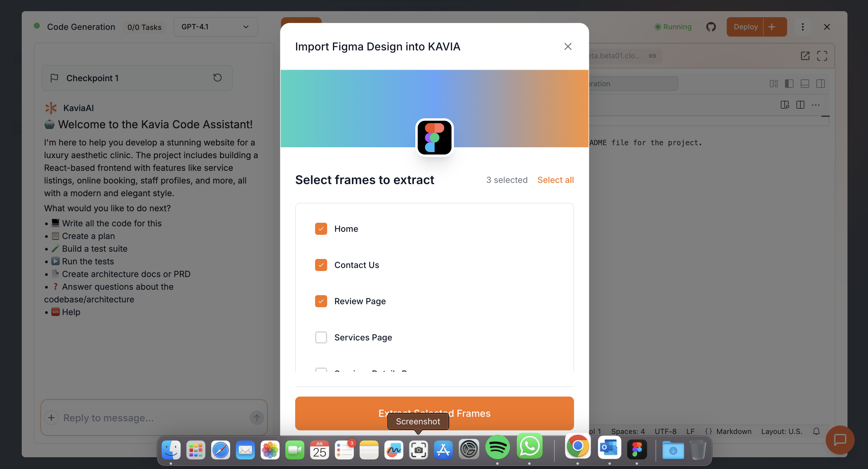
Task: Click the 3 selected count text
Action: click(x=506, y=180)
